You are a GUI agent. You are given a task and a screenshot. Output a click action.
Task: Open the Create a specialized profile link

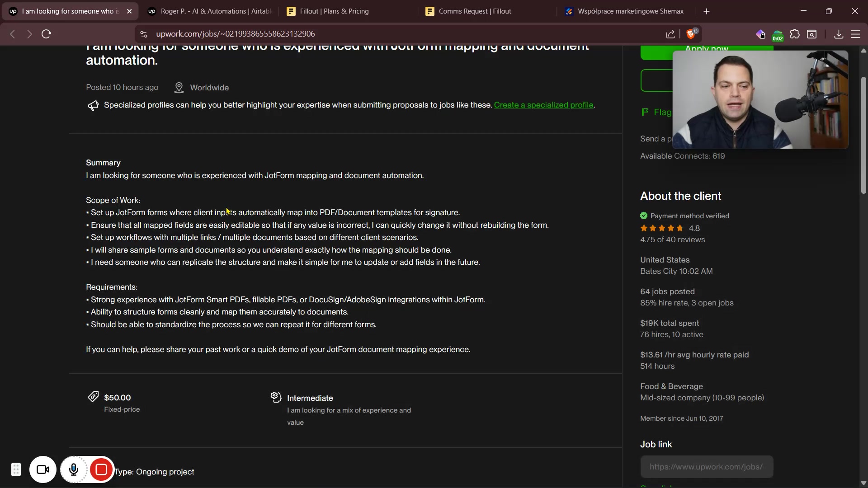point(543,105)
